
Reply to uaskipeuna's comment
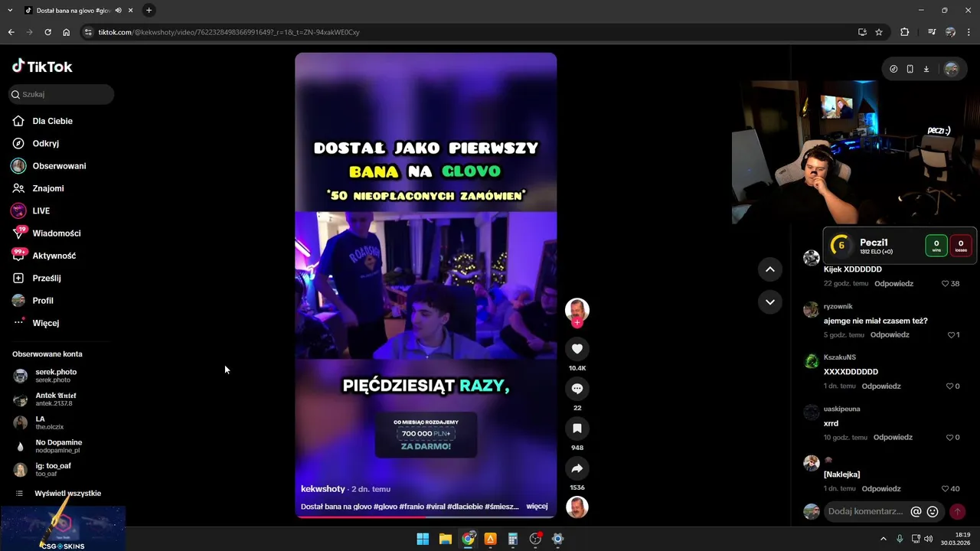[893, 437]
